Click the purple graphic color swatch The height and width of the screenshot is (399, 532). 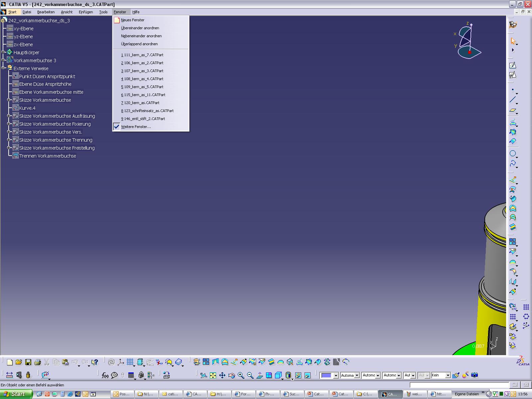327,375
